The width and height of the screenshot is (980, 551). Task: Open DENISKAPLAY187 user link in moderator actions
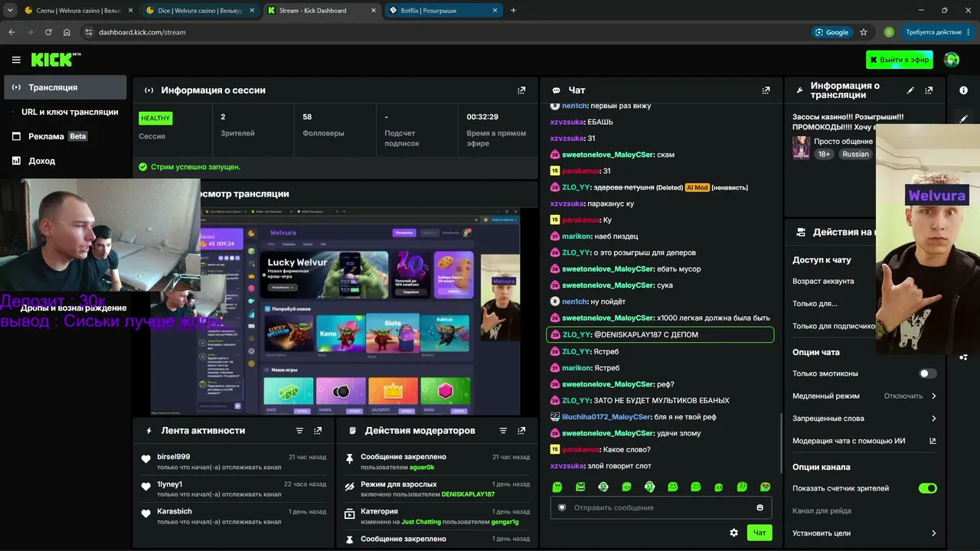468,494
